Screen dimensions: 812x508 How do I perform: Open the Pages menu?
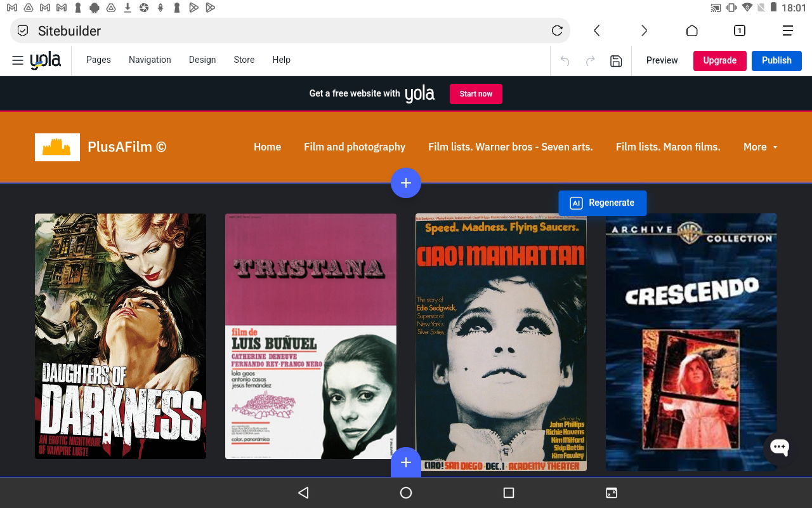(x=98, y=60)
